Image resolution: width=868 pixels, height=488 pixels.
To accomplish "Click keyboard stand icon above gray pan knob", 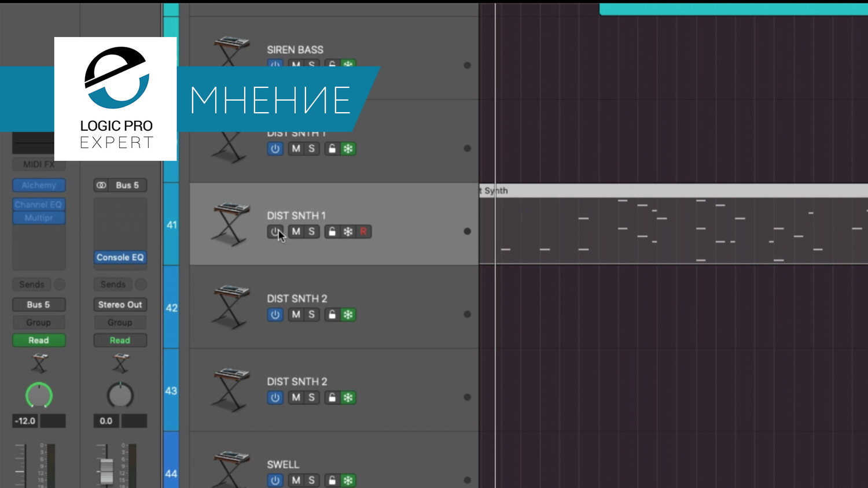I will tap(120, 364).
